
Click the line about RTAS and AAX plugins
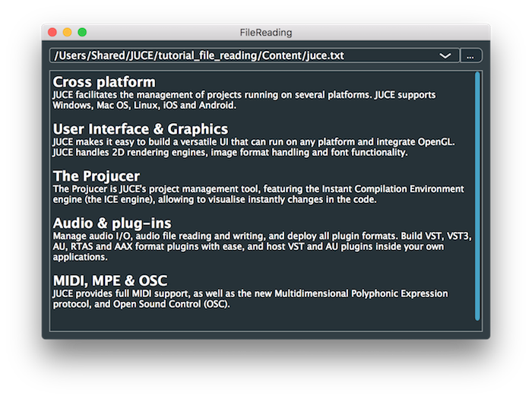pos(228,247)
